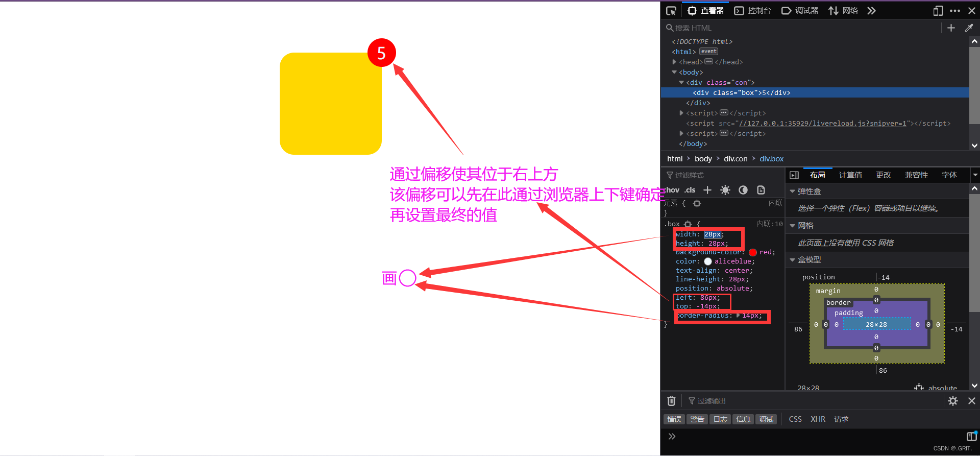Toggle the 调试 debug filter
The image size is (980, 456).
click(x=766, y=419)
